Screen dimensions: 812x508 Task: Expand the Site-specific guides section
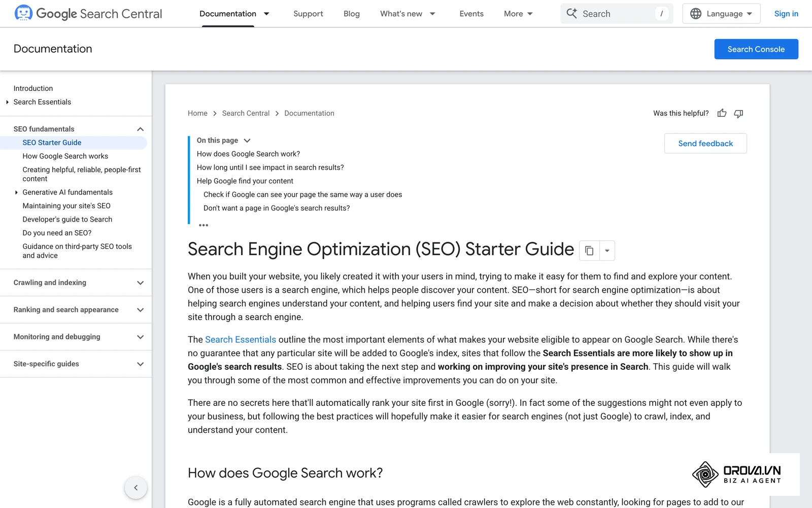(141, 364)
